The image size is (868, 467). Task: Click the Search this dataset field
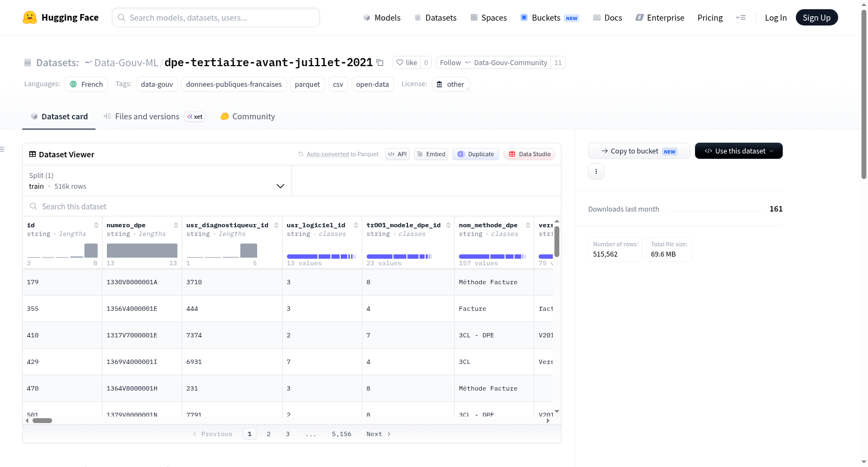coord(292,207)
